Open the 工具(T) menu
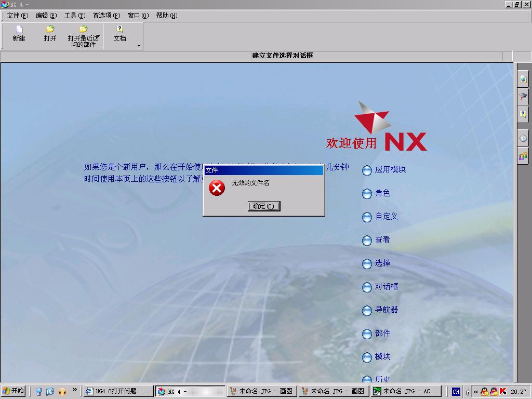 coord(75,15)
